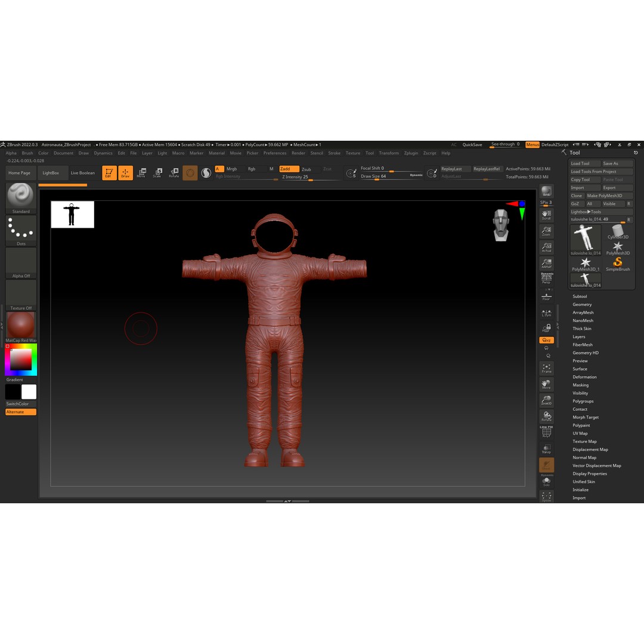Open the Preferences menu

pos(274,153)
